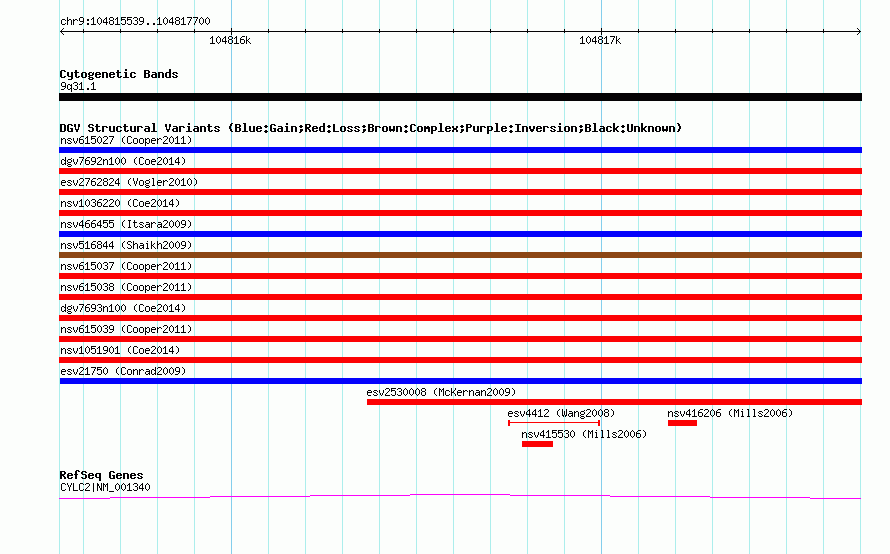Select the blue nsv615027 gain bar

coord(460,150)
